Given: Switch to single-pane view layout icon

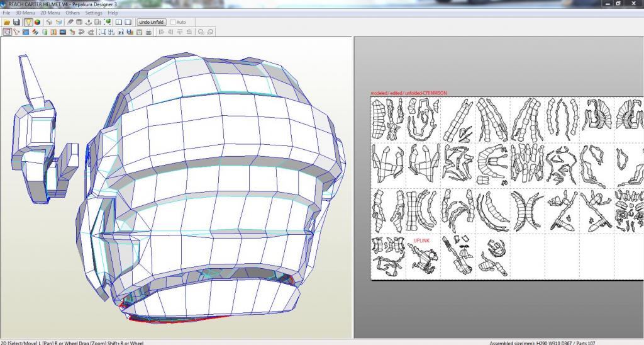Looking at the screenshot, I should point(128,22).
